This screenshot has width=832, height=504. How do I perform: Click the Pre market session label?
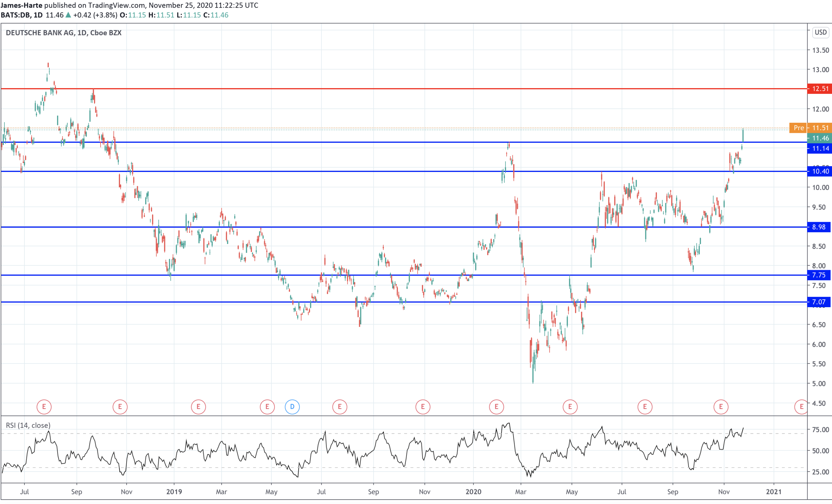(799, 128)
